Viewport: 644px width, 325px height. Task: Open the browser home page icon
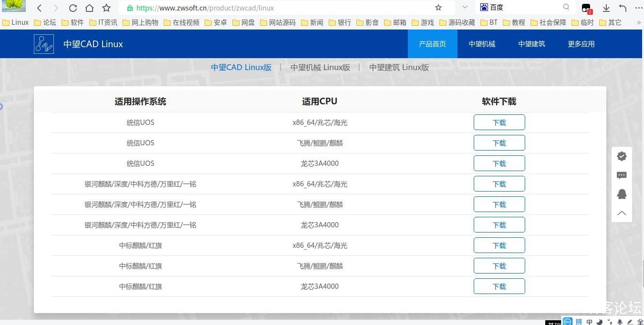click(x=89, y=8)
